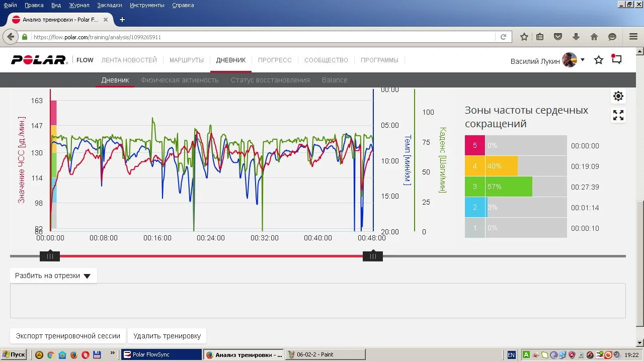The width and height of the screenshot is (644, 362).
Task: Click the Экспорт тренировочной сессии button
Action: tap(68, 336)
